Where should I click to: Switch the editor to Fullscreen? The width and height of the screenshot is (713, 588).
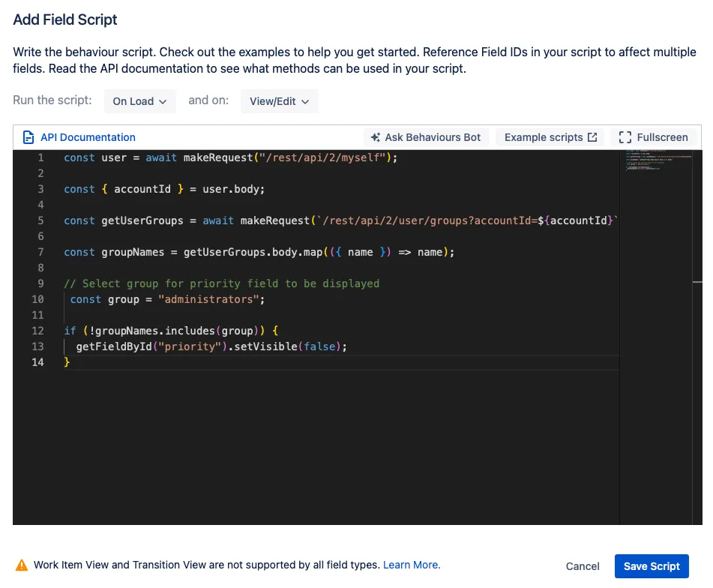pos(654,137)
